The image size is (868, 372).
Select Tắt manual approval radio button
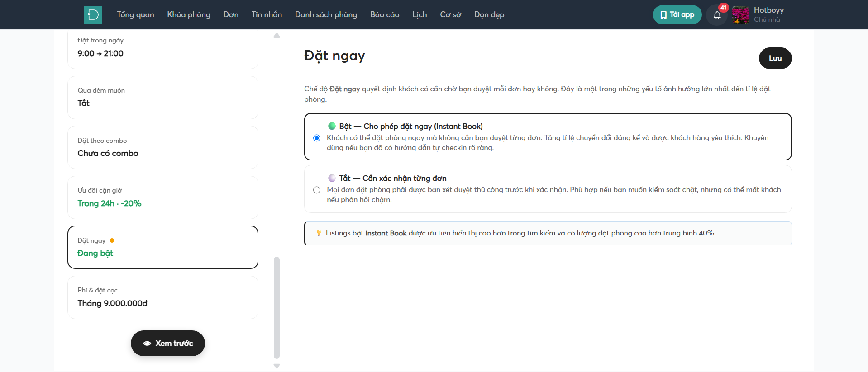(317, 190)
